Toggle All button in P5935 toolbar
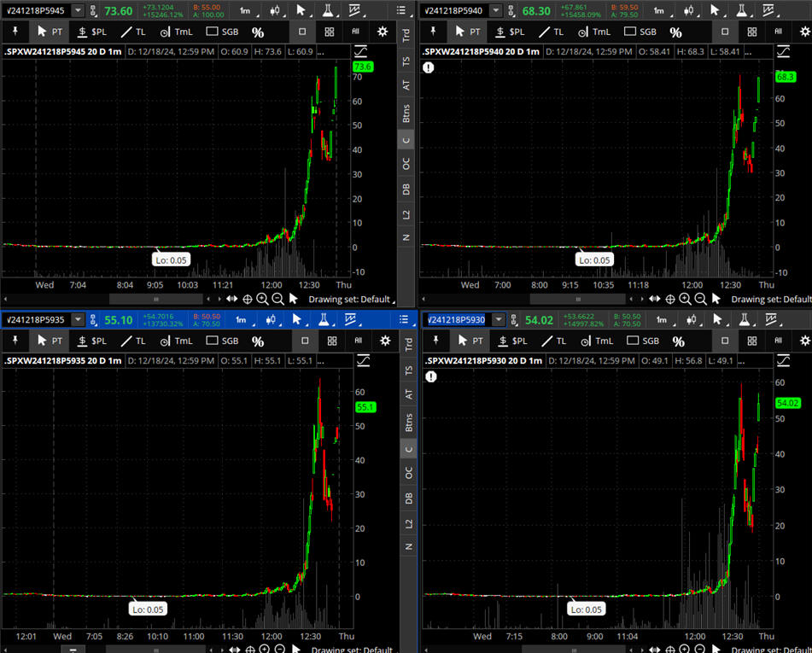Viewport: 812px width, 653px height. (359, 341)
